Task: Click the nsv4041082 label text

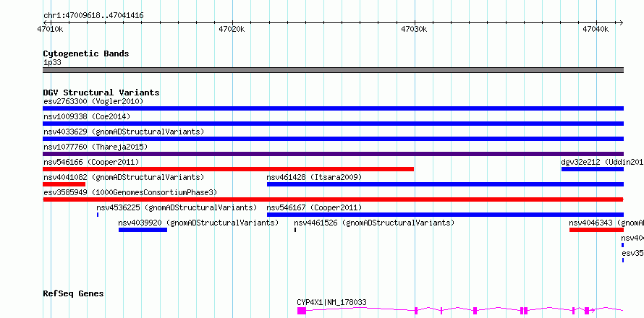Action: [124, 177]
